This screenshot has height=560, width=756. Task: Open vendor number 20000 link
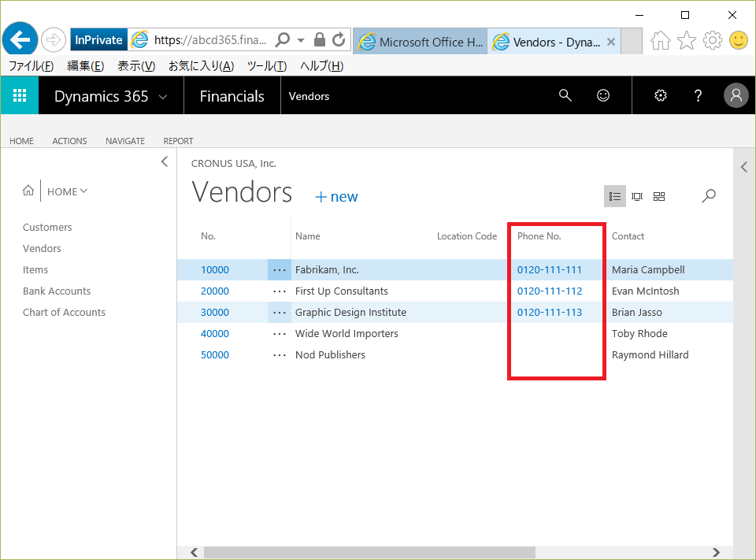point(214,291)
